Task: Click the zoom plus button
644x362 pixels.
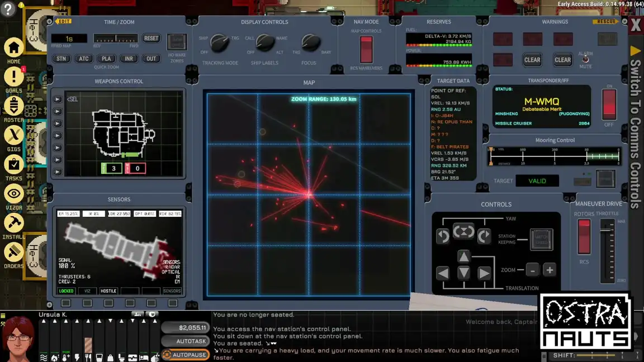Action: coord(550,270)
